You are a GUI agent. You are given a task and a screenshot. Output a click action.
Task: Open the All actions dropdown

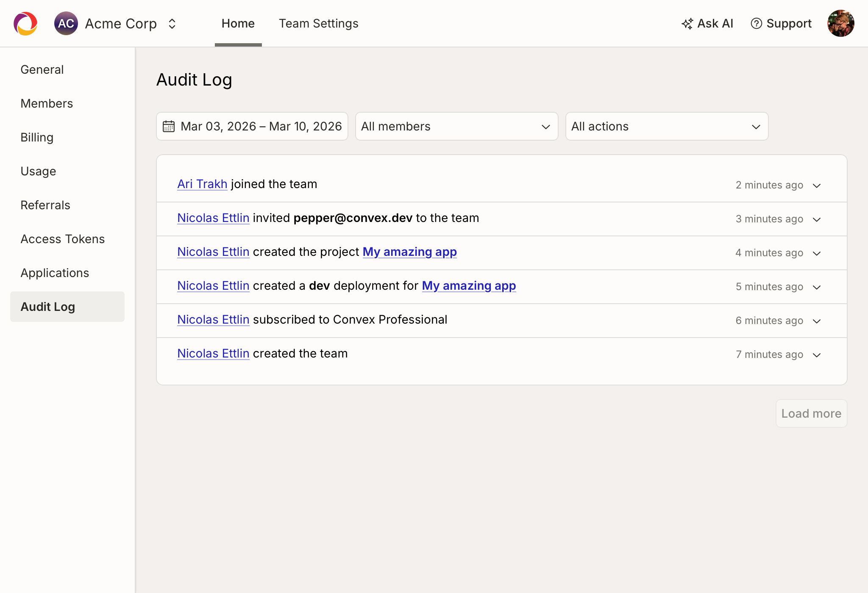coord(667,126)
